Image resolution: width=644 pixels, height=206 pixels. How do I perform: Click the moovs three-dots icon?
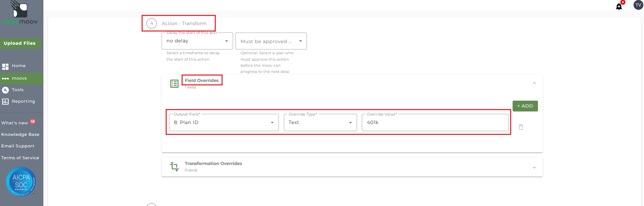point(5,79)
